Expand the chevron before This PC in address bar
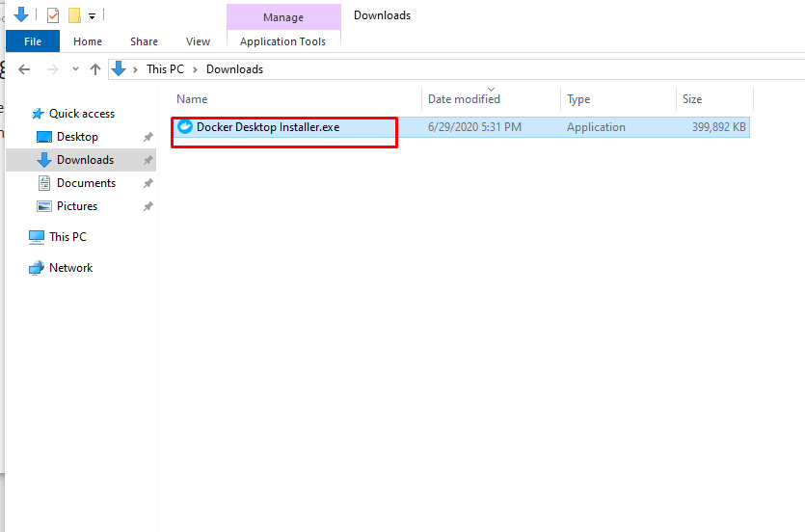Image resolution: width=805 pixels, height=532 pixels. point(135,69)
